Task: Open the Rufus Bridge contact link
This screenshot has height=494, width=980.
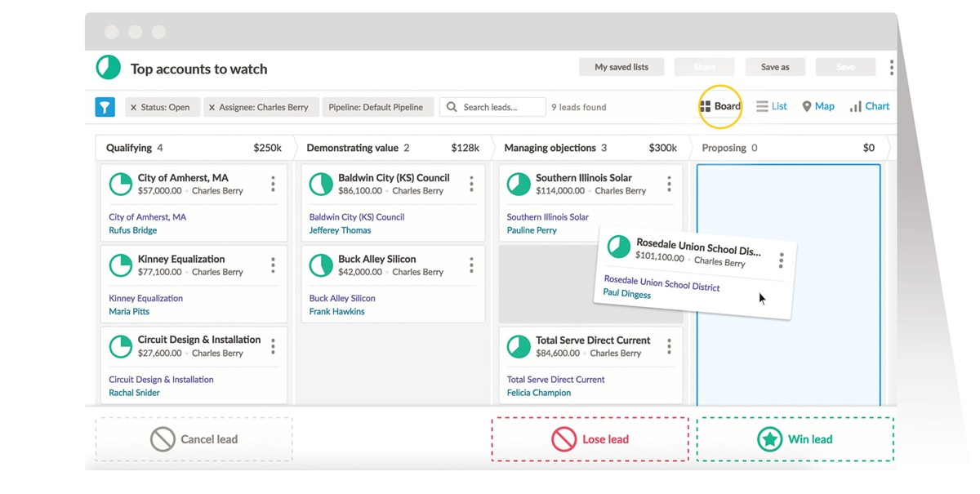Action: [133, 230]
